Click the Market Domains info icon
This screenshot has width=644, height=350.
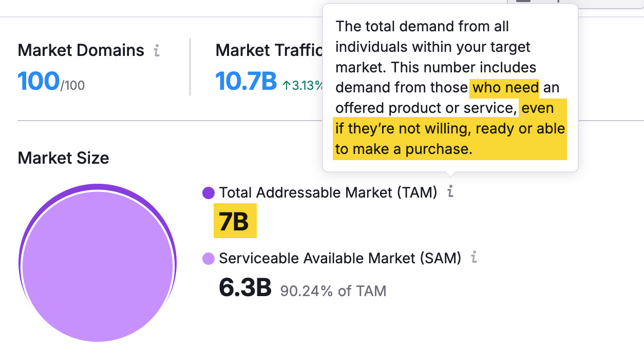[156, 50]
